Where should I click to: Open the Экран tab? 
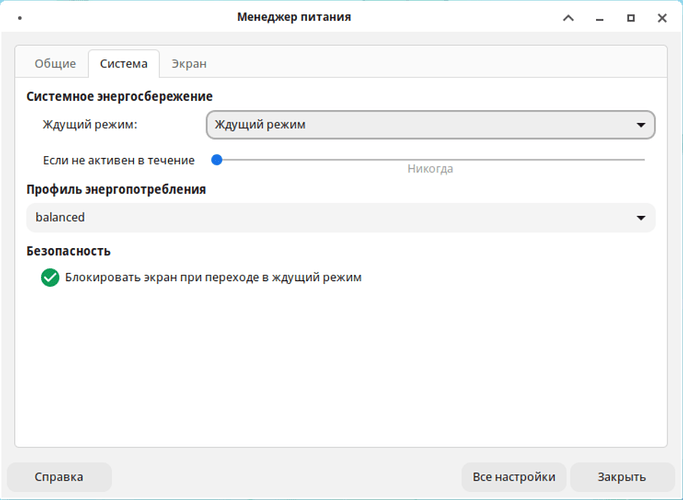tap(189, 64)
